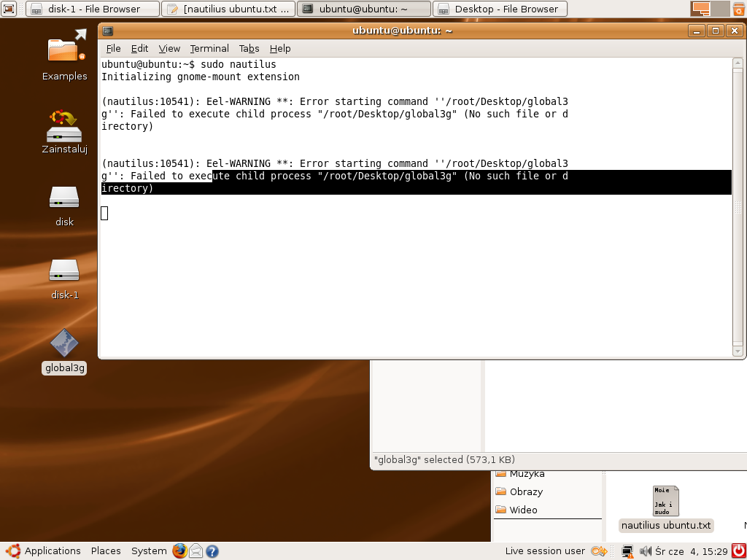Switch to Desktop File Browser taskbar button

tap(500, 9)
